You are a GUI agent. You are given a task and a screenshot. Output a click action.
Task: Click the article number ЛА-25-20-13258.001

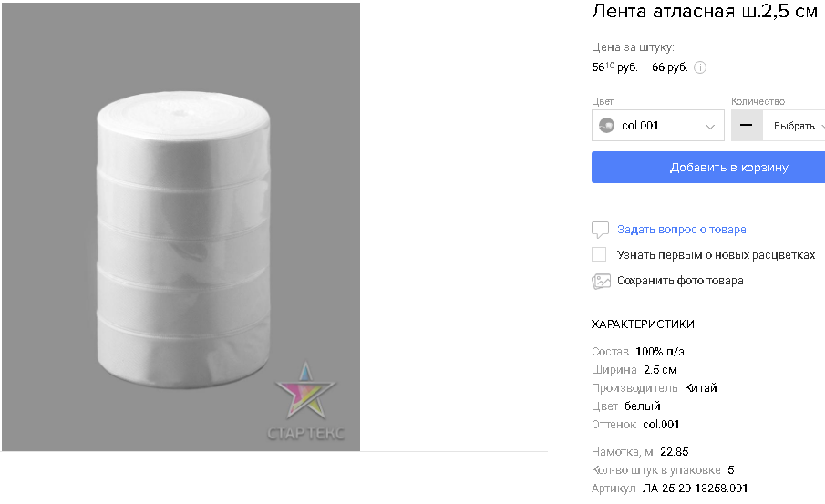pyautogui.click(x=695, y=489)
